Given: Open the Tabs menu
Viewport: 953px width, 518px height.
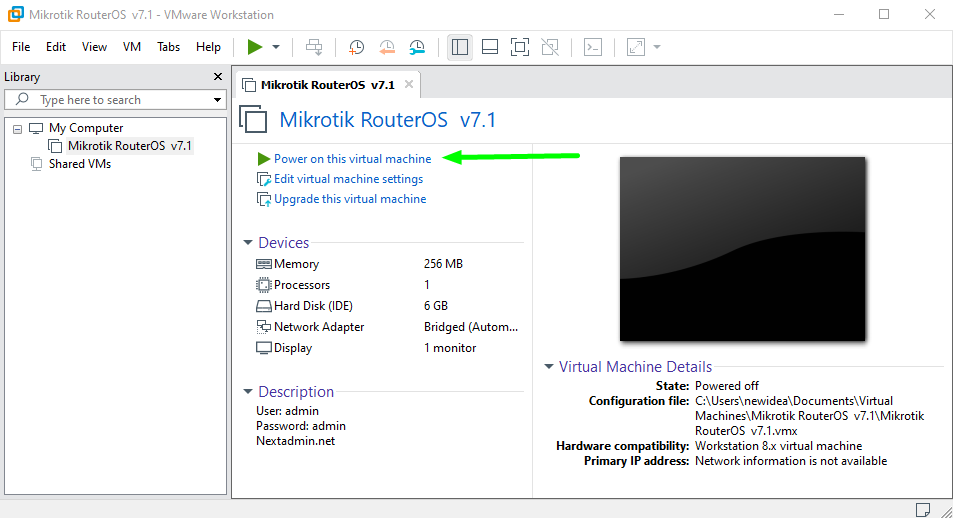Looking at the screenshot, I should 169,47.
